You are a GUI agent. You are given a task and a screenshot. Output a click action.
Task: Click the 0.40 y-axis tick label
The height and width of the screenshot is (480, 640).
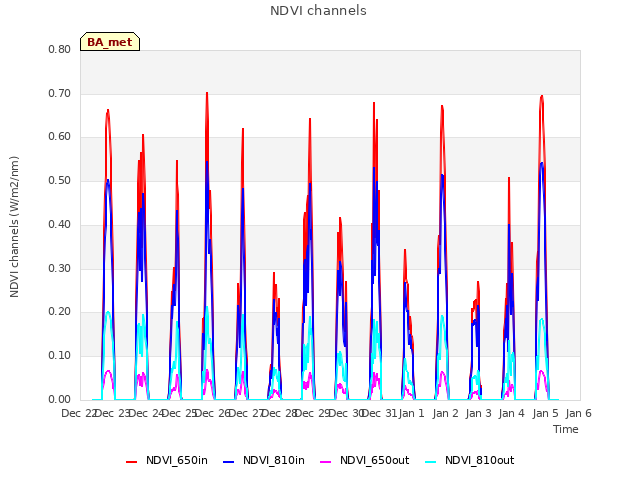[60, 224]
